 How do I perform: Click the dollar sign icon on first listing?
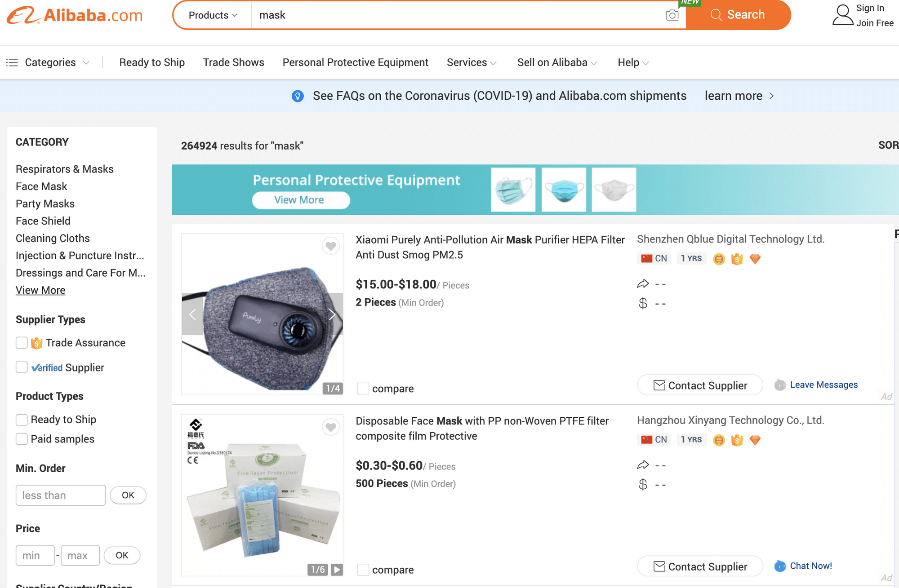pyautogui.click(x=643, y=302)
